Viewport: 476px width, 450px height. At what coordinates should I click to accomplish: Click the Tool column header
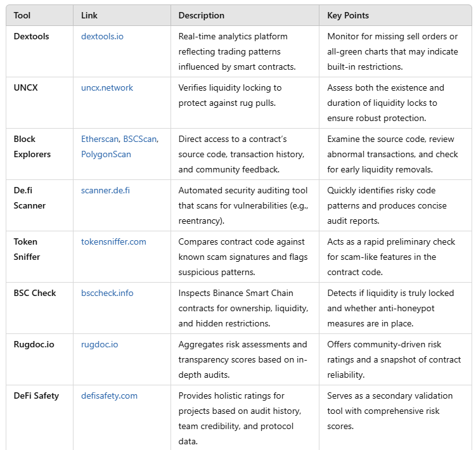[22, 15]
